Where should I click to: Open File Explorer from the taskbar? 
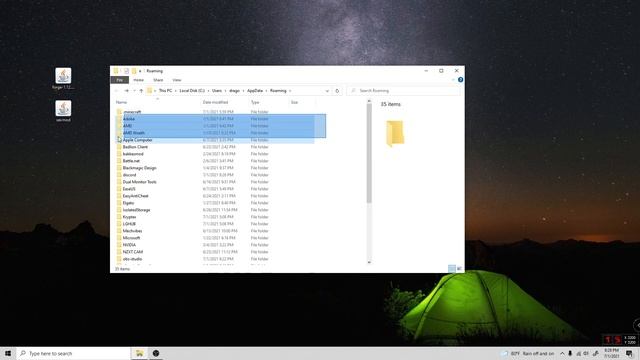tap(139, 353)
